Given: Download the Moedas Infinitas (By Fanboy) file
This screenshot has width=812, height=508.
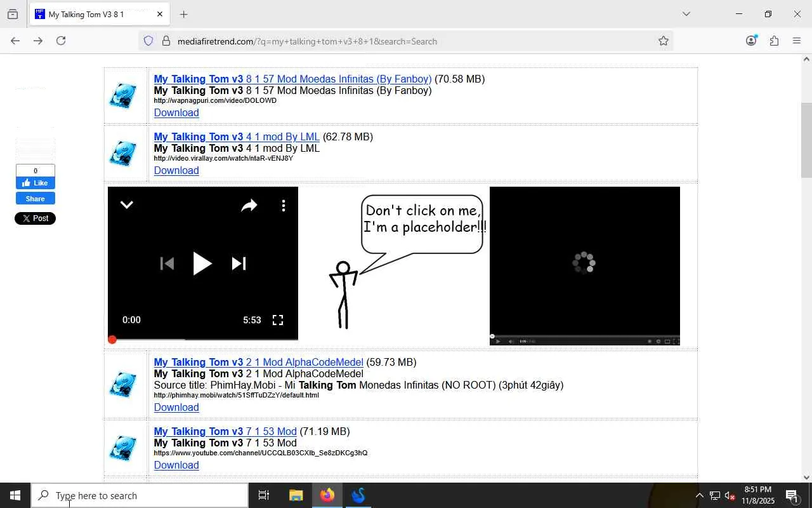Looking at the screenshot, I should 176,113.
